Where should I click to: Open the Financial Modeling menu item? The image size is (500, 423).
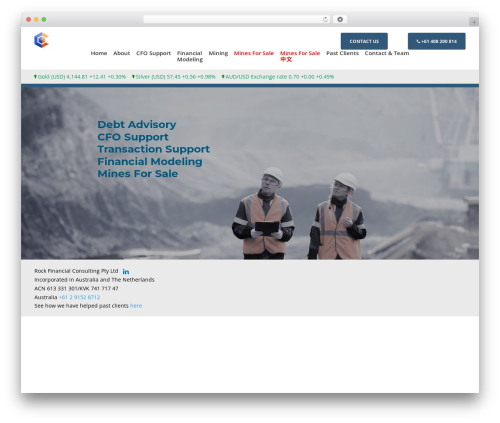190,56
